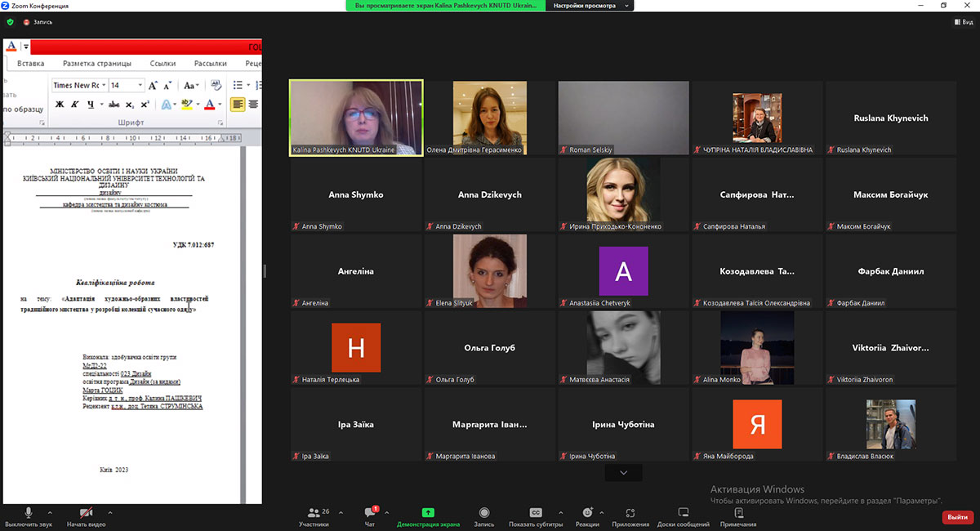Show more participants with the down chevron
Viewport: 980px width, 531px height.
[624, 473]
